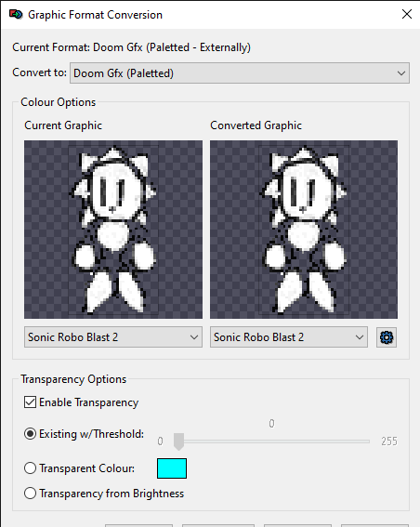Screen dimensions: 420x527
Task: Click the Current Format label text
Action: coord(131,47)
